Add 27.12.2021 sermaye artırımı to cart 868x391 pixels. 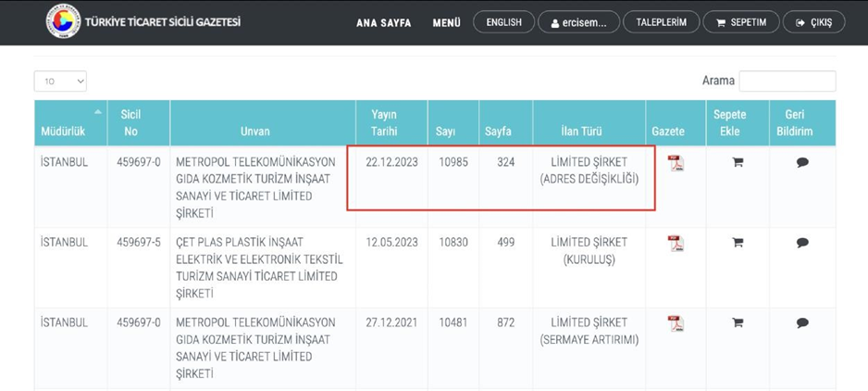click(x=738, y=322)
